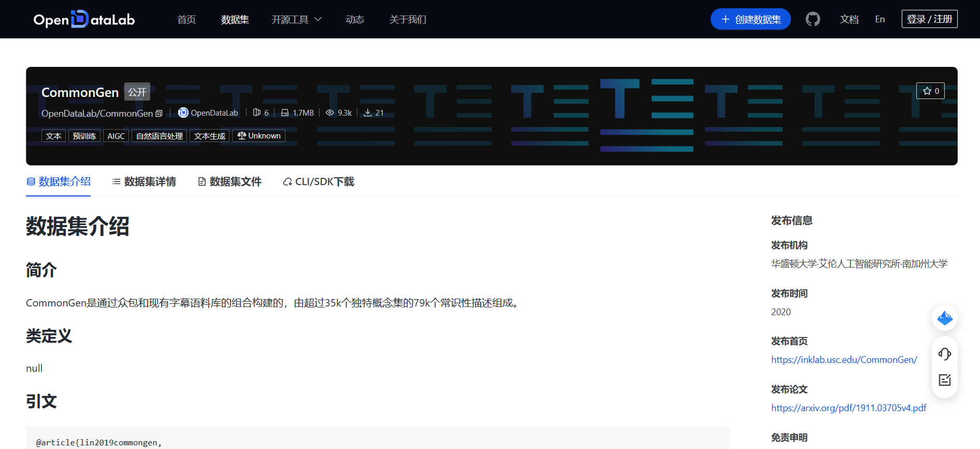Image resolution: width=980 pixels, height=449 pixels.
Task: Click the views eye icon showing 9.3k
Action: [329, 113]
